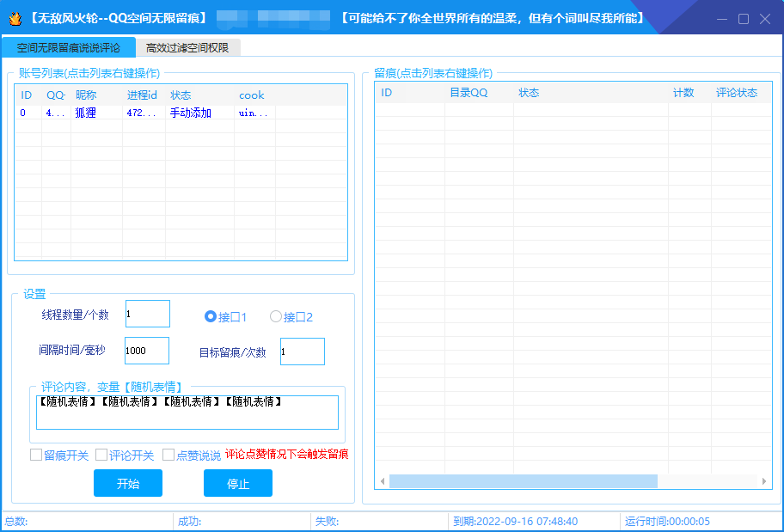Image resolution: width=784 pixels, height=532 pixels.
Task: Click the horizontal scrollbar thumb in 留痕 list
Action: 524,481
